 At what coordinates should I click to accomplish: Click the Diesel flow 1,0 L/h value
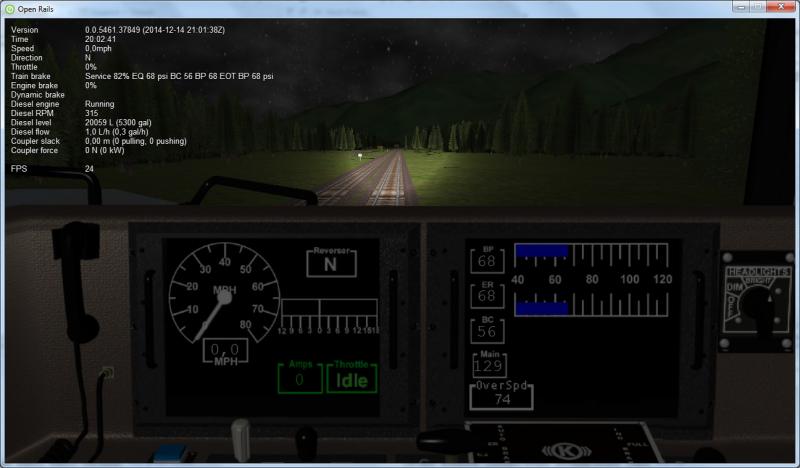coord(116,132)
